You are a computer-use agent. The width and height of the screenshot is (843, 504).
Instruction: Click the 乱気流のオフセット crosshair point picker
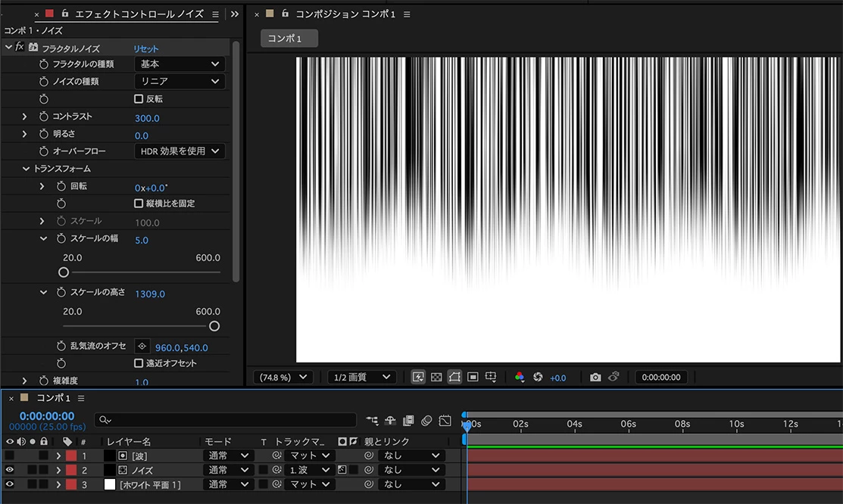pyautogui.click(x=142, y=347)
